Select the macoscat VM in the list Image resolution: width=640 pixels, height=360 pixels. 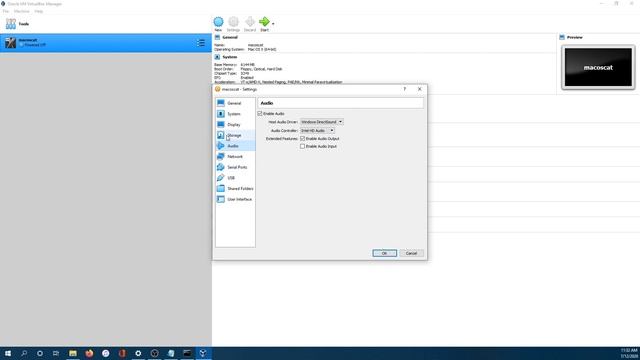click(106, 43)
